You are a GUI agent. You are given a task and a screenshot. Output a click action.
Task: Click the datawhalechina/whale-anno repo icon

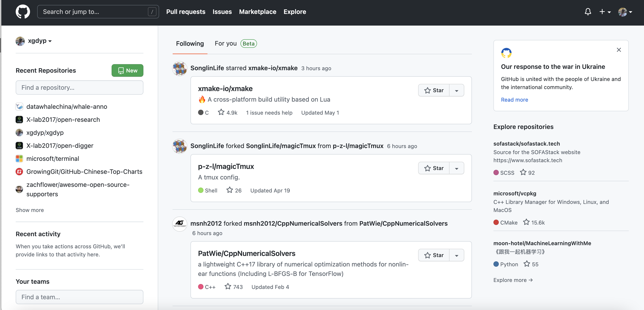tap(19, 107)
